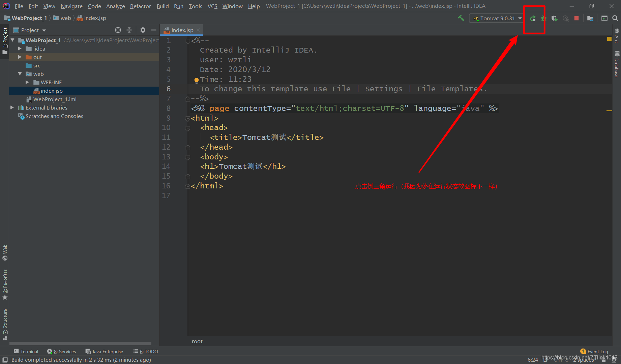Click Run with Coverage shield icon

(554, 18)
